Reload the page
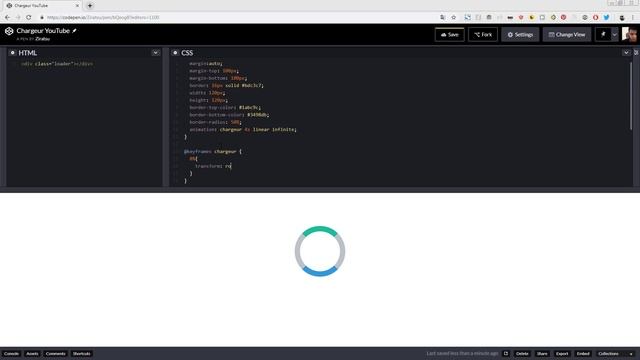640x360 pixels. (29, 18)
